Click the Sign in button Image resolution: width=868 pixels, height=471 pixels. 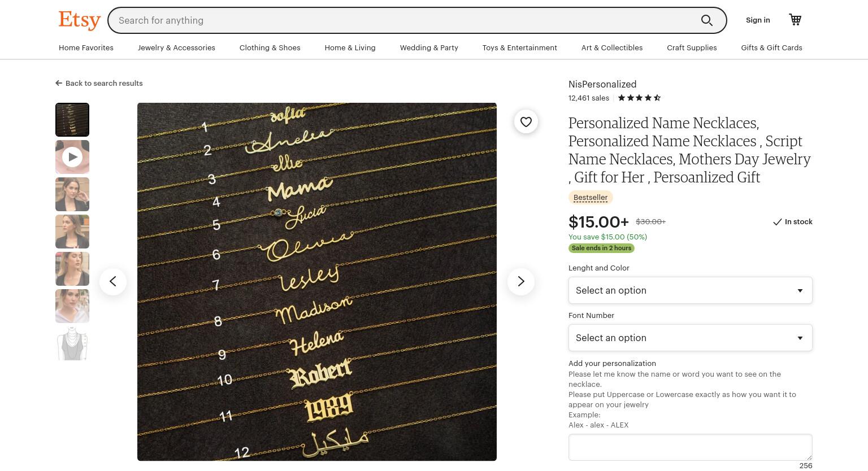tap(758, 20)
